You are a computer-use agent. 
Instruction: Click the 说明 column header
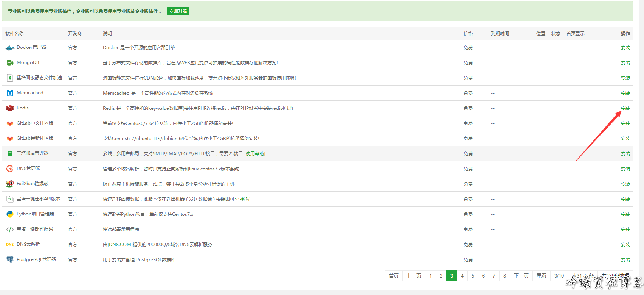[107, 34]
